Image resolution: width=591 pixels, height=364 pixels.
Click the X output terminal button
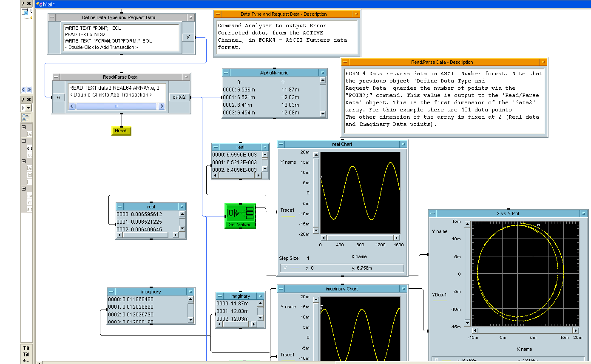(x=188, y=37)
